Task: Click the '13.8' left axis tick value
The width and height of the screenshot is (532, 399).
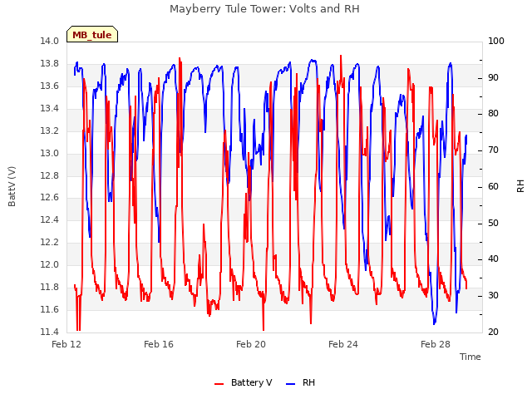Action: click(x=49, y=64)
